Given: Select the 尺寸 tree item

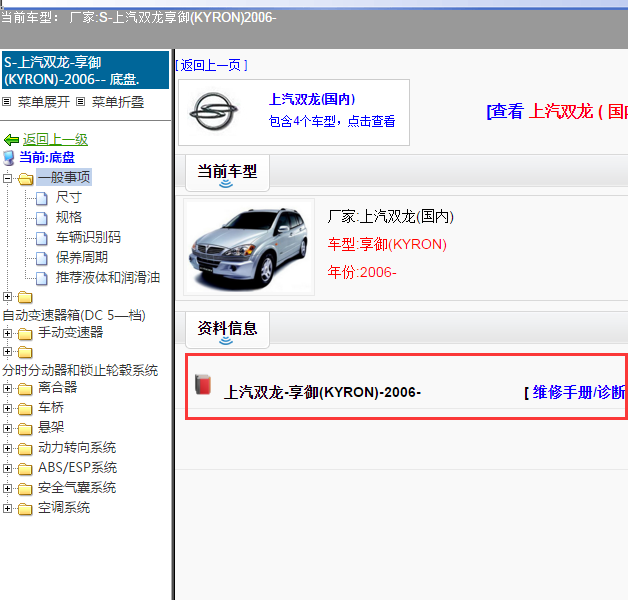Looking at the screenshot, I should (68, 197).
